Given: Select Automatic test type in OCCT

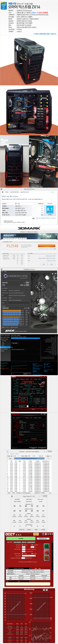Looking at the screenshot, I should [x=35, y=545].
